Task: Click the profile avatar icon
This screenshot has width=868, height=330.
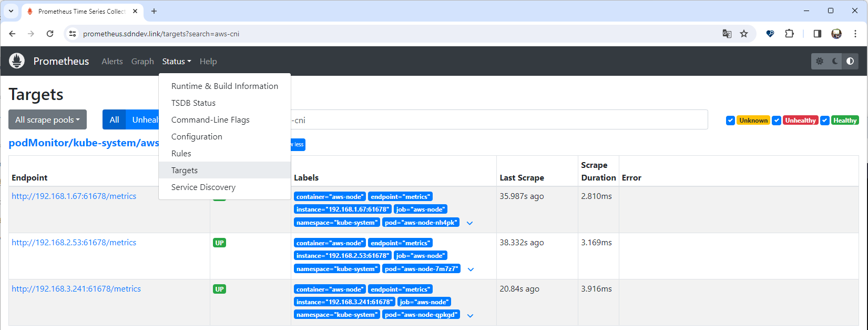Action: click(x=836, y=34)
